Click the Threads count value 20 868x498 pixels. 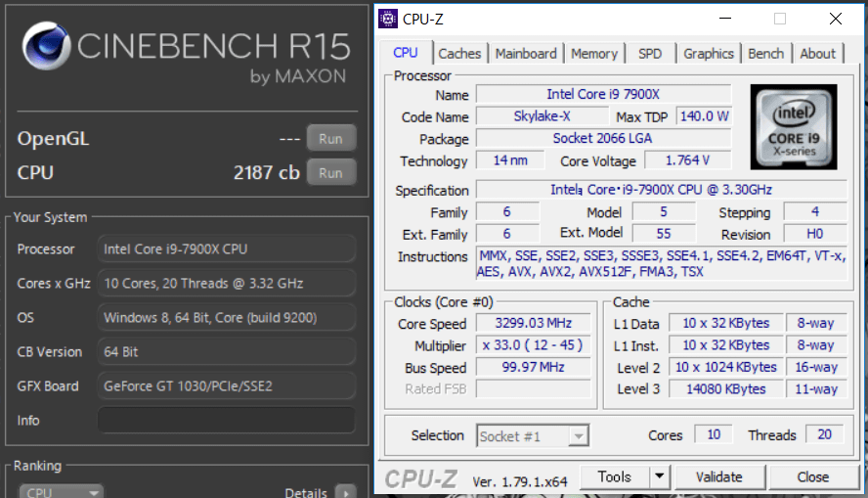click(824, 434)
